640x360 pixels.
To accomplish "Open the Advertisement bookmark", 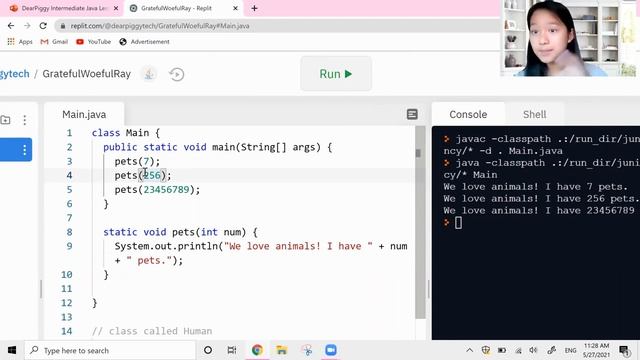I will point(144,42).
